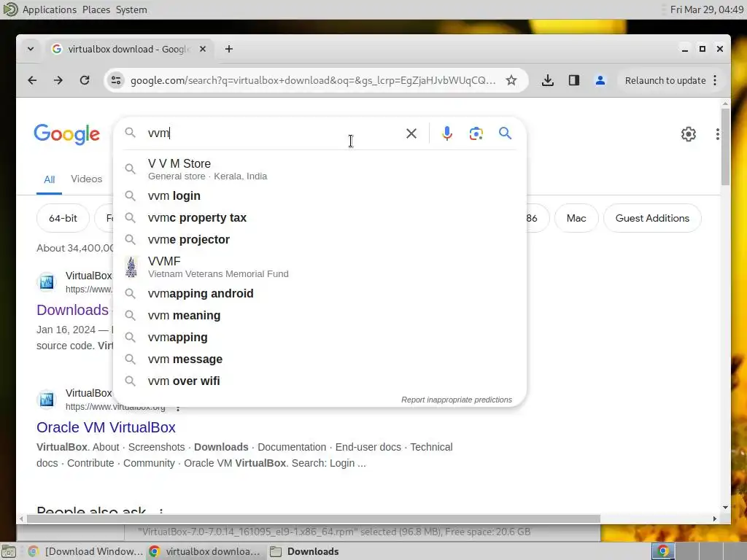Choose suggestion vvmc property tax
747x560 pixels.
320,217
